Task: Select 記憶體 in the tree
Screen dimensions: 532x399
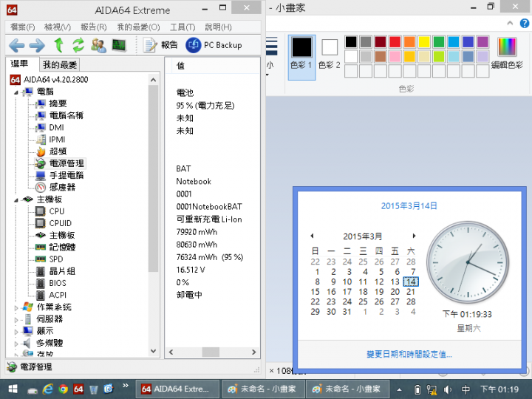Action: click(x=62, y=247)
